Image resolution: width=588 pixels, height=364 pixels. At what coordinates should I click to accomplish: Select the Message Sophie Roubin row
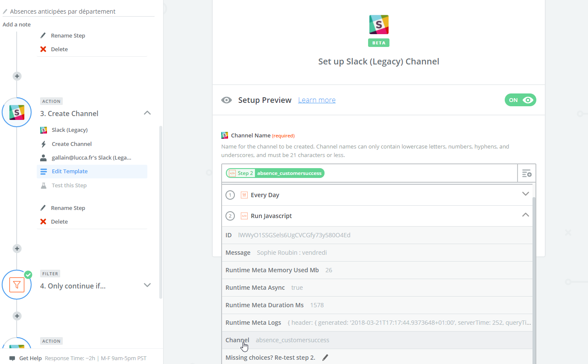point(377,253)
